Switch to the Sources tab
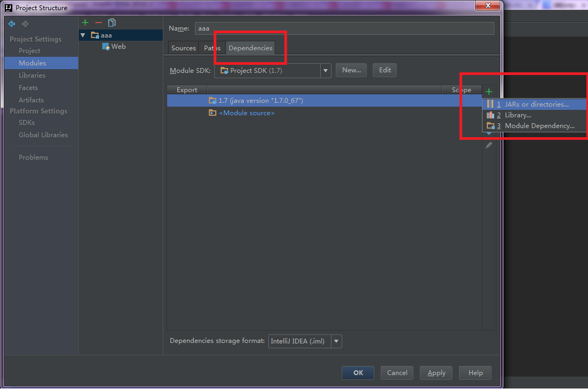Screen dimensions: 588x389 tap(183, 48)
